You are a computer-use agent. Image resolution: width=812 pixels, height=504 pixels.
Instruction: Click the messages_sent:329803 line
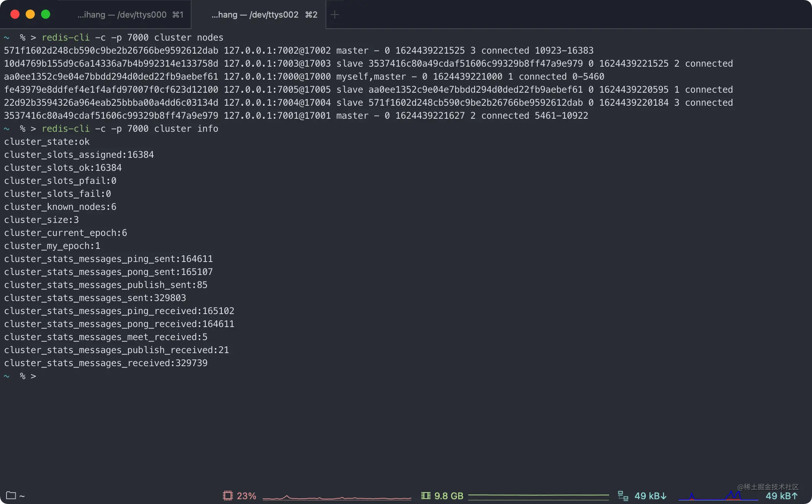95,298
